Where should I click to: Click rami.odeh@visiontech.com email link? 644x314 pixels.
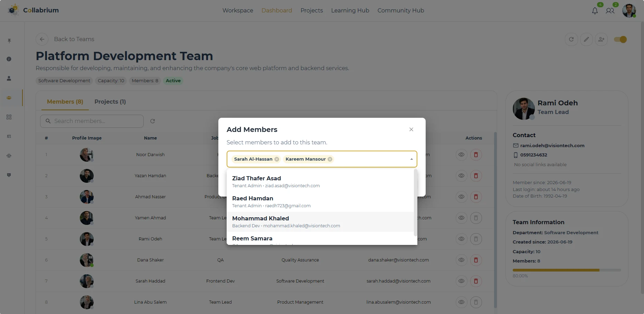552,146
